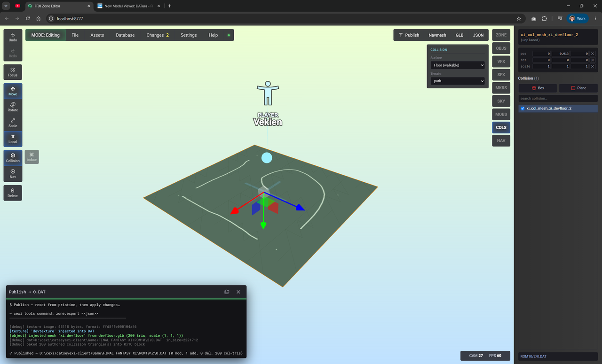602x364 pixels.
Task: Reload the browser page
Action: tap(28, 18)
